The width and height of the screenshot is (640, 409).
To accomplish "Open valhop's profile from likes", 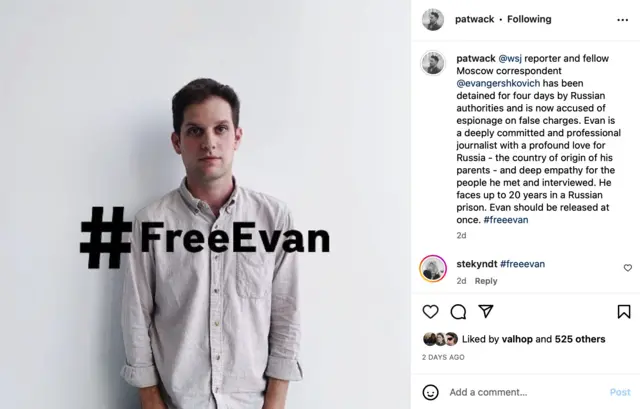I will click(x=517, y=339).
